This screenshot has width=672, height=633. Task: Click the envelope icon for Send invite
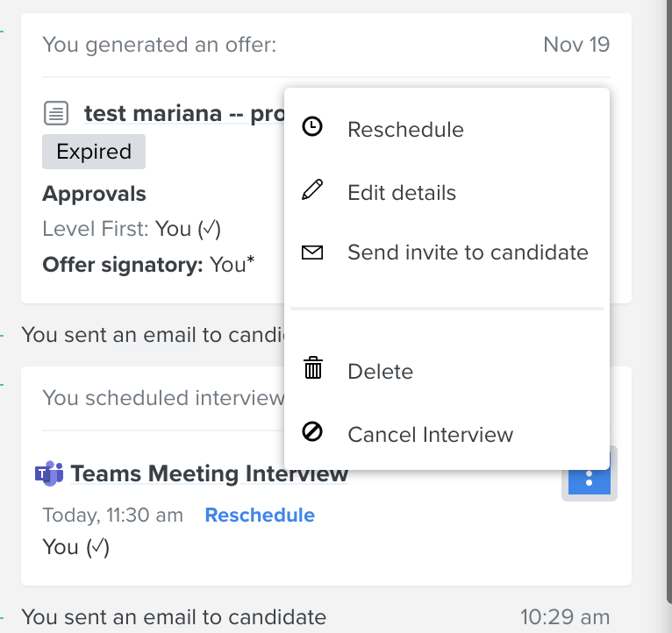pyautogui.click(x=312, y=252)
